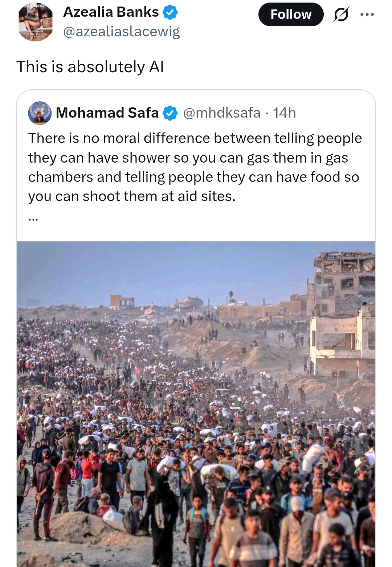
Task: Tap the "This is absolutely AI" post text
Action: click(90, 67)
